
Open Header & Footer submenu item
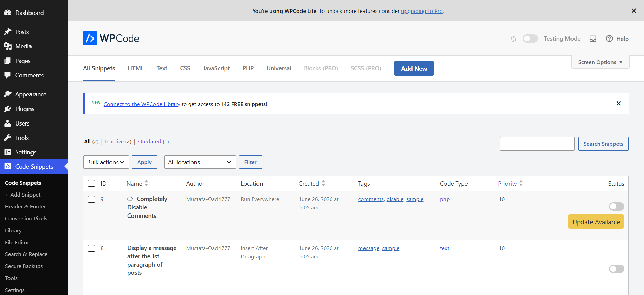click(x=25, y=206)
